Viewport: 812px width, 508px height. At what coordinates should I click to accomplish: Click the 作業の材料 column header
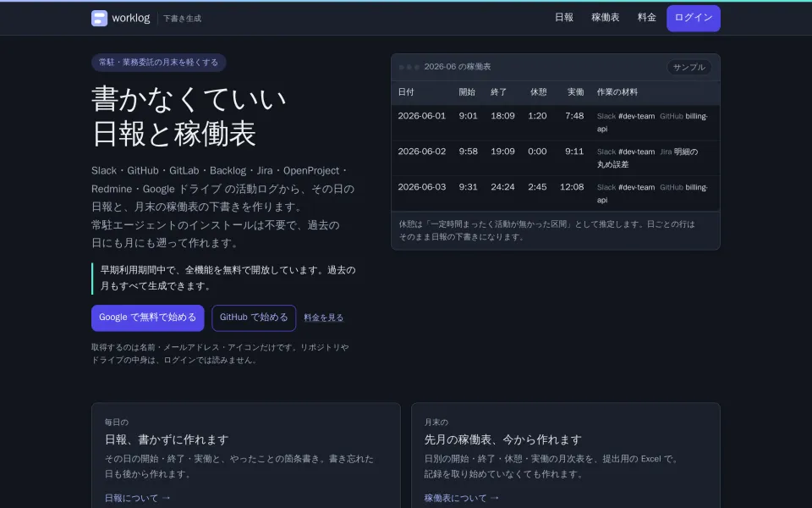(x=617, y=92)
